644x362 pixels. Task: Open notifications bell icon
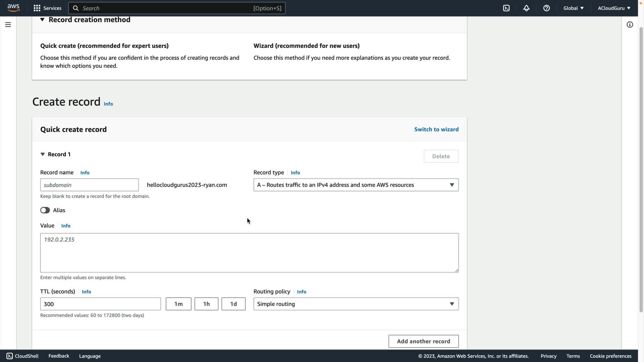(526, 8)
